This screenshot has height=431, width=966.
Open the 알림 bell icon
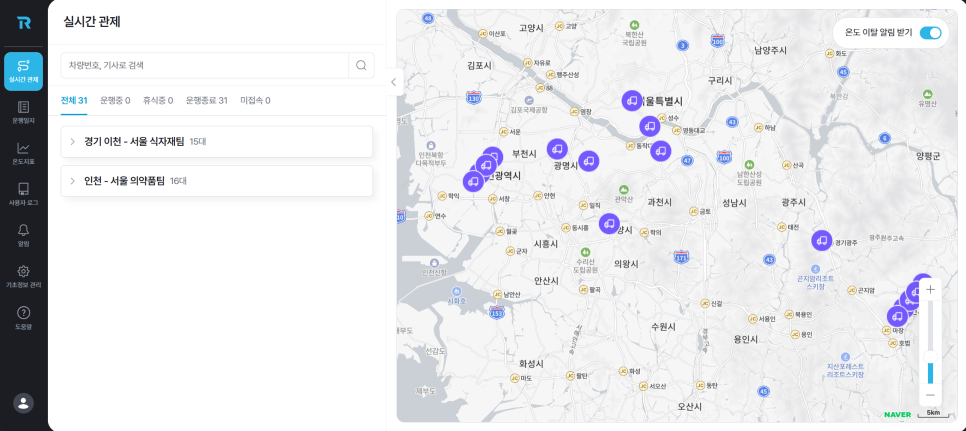coord(23,234)
